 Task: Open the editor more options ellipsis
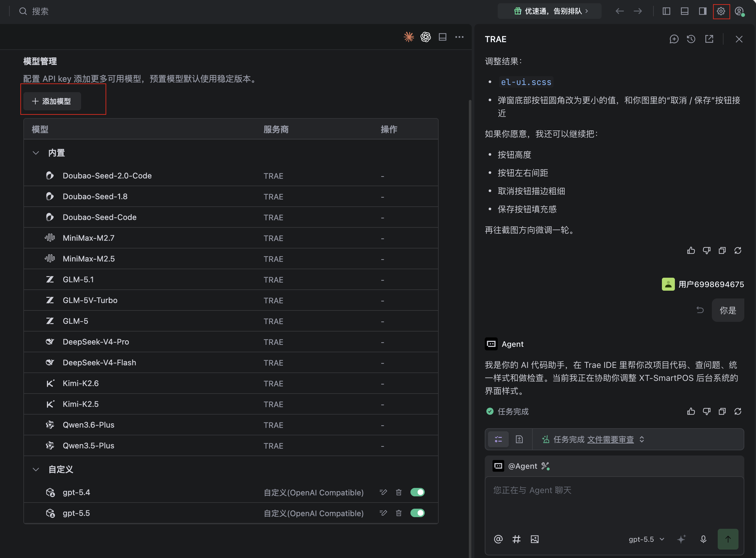tap(459, 37)
